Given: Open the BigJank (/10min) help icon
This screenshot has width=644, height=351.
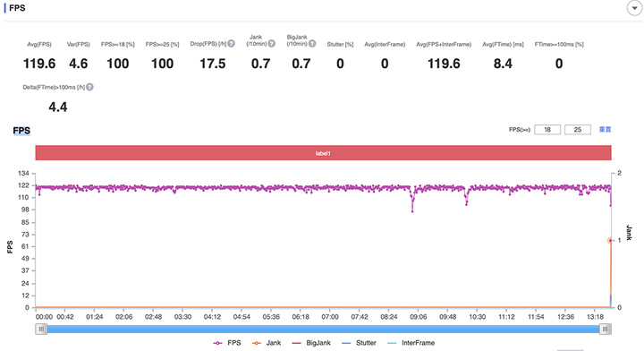Looking at the screenshot, I should (312, 44).
